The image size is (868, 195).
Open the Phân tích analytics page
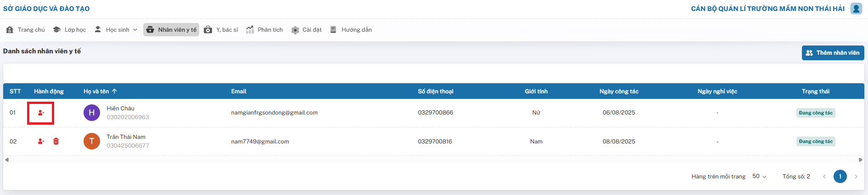pyautogui.click(x=264, y=30)
